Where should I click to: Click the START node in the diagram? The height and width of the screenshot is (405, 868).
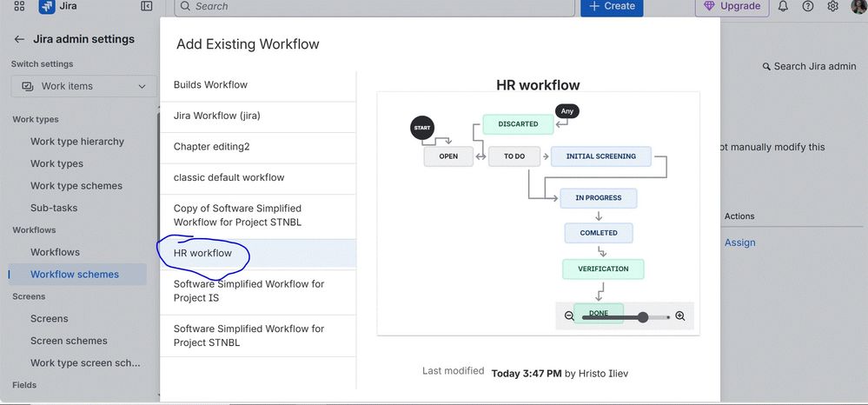pos(421,128)
